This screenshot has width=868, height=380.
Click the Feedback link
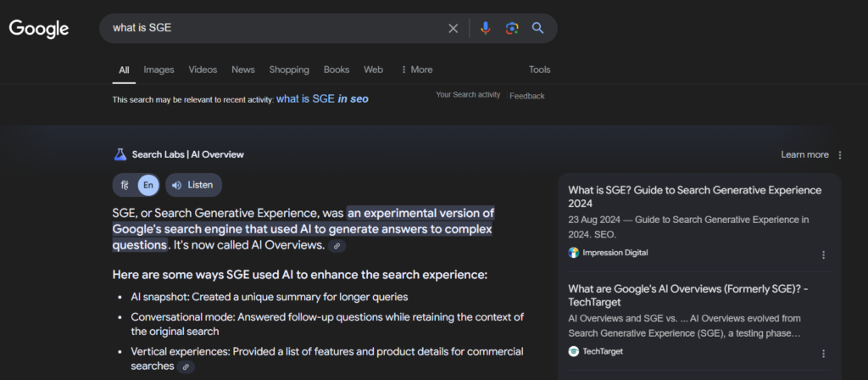(x=527, y=96)
